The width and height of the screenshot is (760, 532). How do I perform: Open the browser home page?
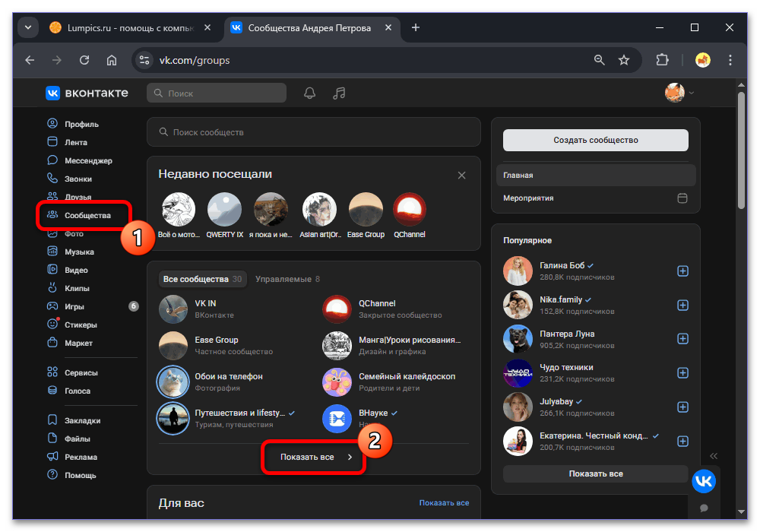pyautogui.click(x=112, y=60)
